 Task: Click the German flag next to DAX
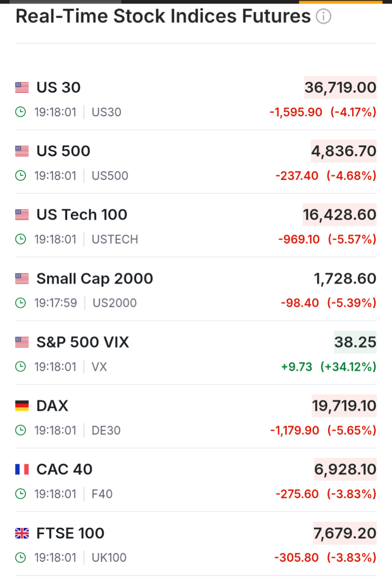pos(22,406)
